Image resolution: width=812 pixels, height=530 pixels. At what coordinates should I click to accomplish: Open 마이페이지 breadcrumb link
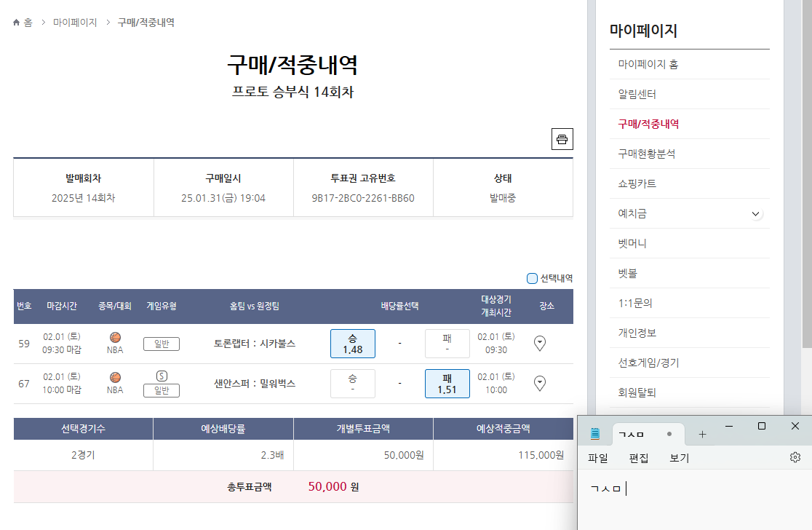(x=75, y=23)
